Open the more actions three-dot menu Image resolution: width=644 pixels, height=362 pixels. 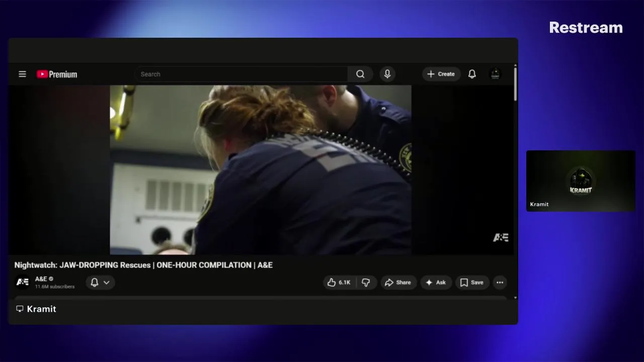(500, 283)
